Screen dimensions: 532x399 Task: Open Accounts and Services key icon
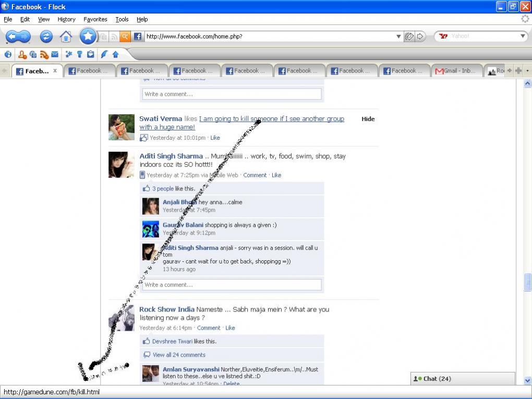coord(80,54)
